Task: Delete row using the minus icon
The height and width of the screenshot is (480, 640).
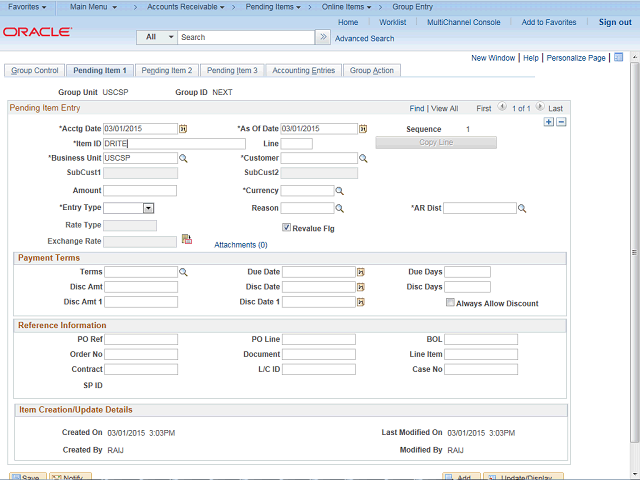Action: 561,122
